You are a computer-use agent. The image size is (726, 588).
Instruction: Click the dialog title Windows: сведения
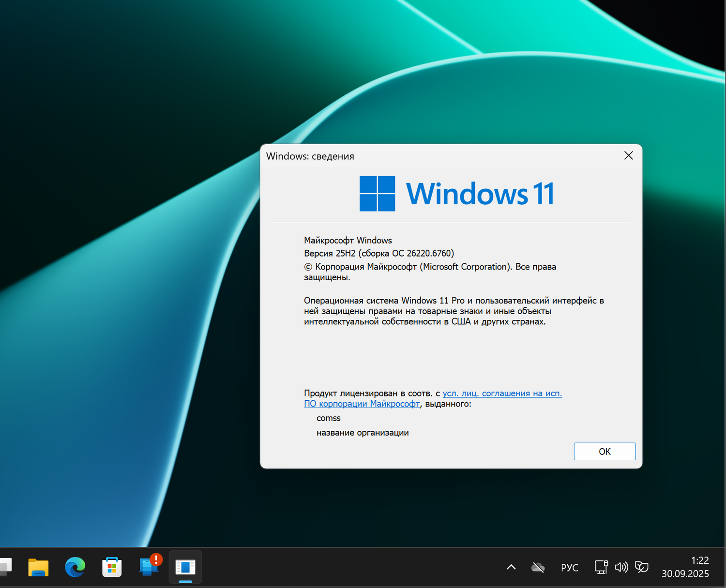(310, 156)
